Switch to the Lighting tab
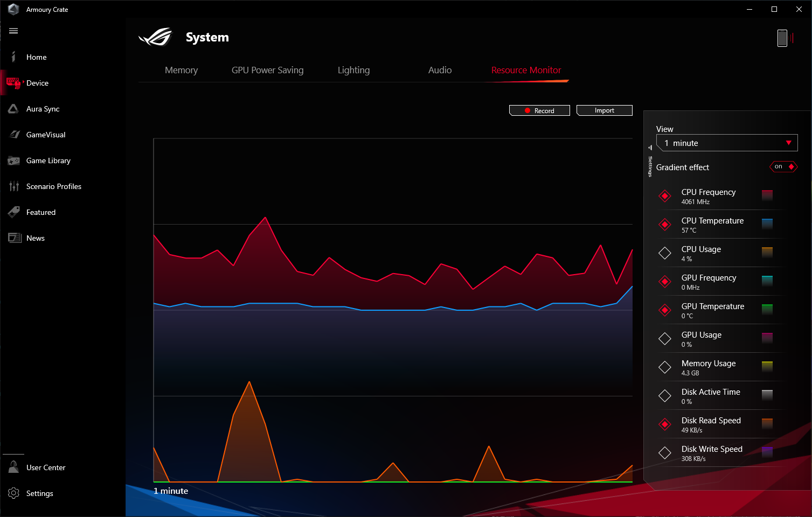This screenshot has height=517, width=812. pyautogui.click(x=353, y=70)
